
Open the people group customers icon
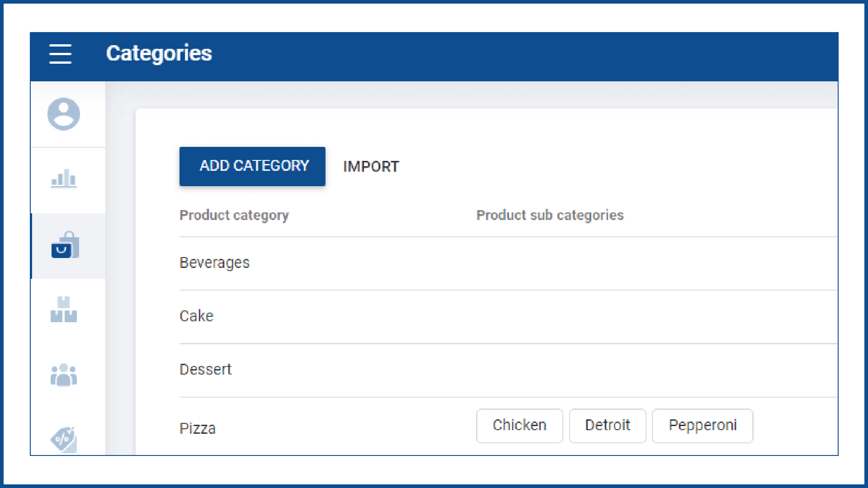pyautogui.click(x=64, y=375)
